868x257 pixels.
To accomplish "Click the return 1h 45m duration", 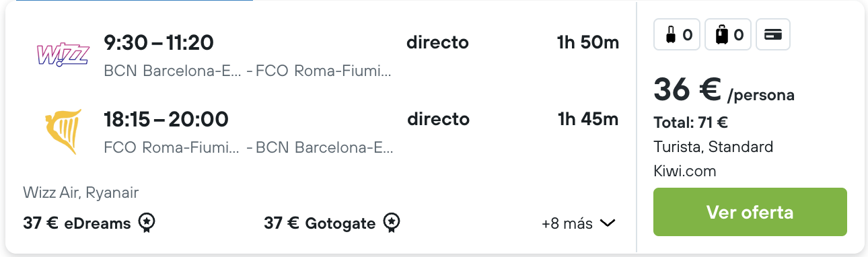I will click(x=588, y=120).
